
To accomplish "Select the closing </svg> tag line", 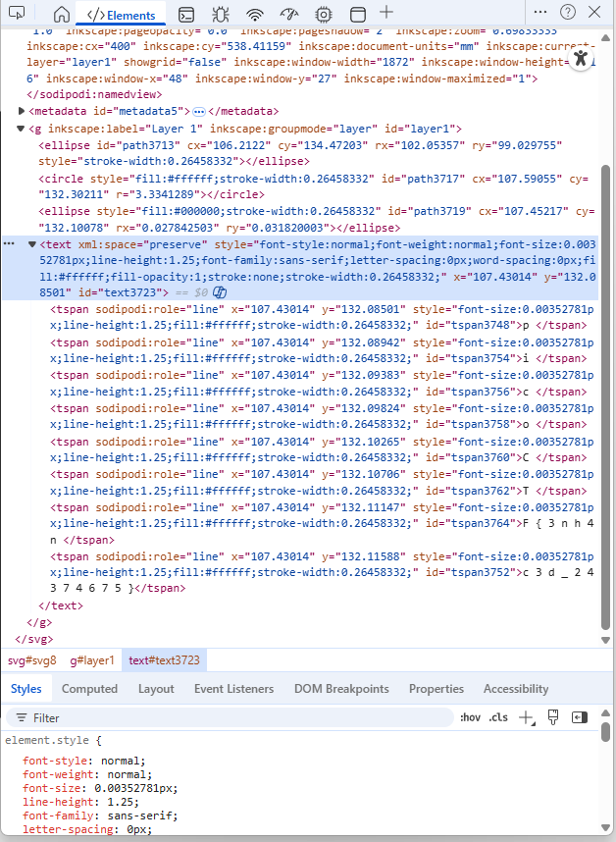I will point(34,639).
